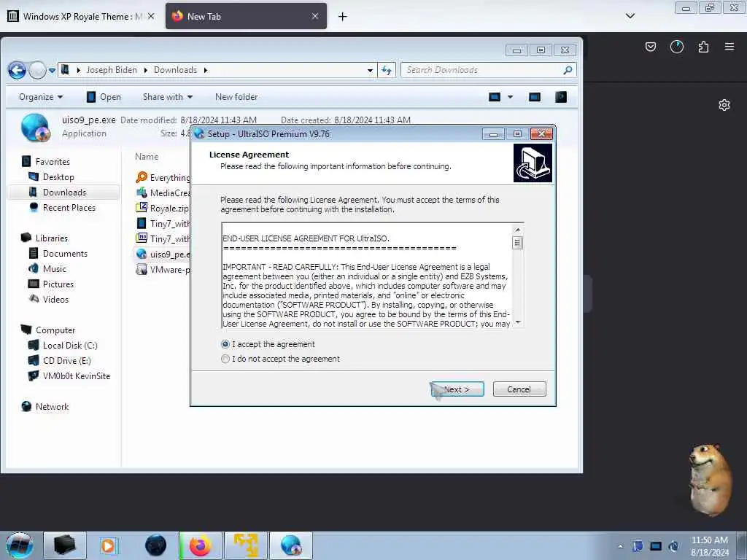Click the license agreement scrollbar thumb
The width and height of the screenshot is (747, 560).
[x=517, y=243]
